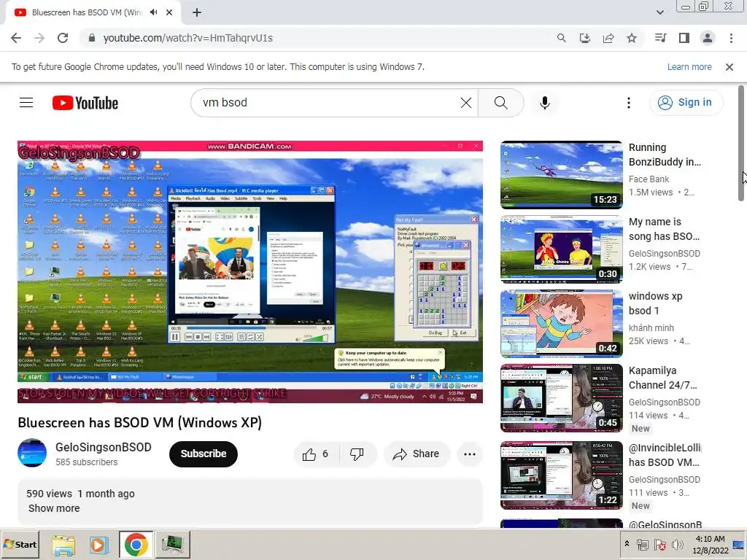Open Running BonziBuddy video thumbnail

(561, 175)
